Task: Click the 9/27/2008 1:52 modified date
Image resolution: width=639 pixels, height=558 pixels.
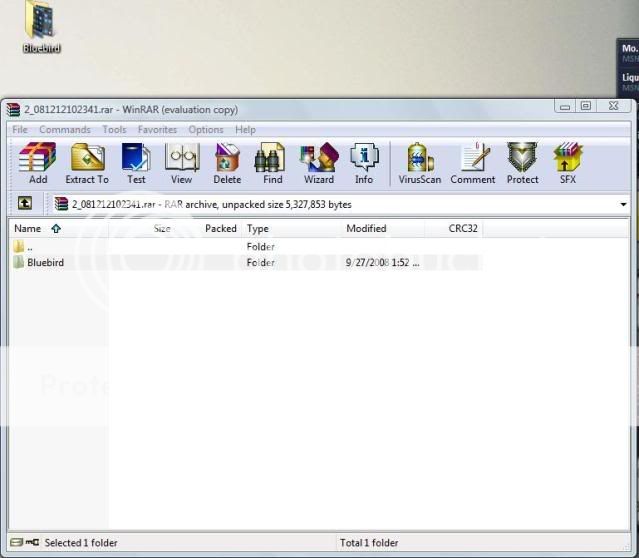Action: click(x=382, y=262)
